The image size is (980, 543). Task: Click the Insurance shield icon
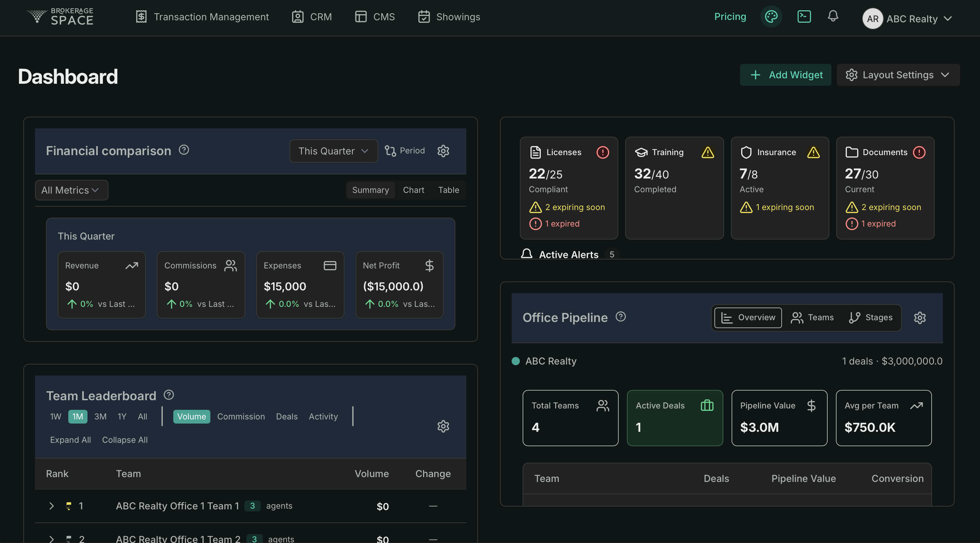coord(746,152)
